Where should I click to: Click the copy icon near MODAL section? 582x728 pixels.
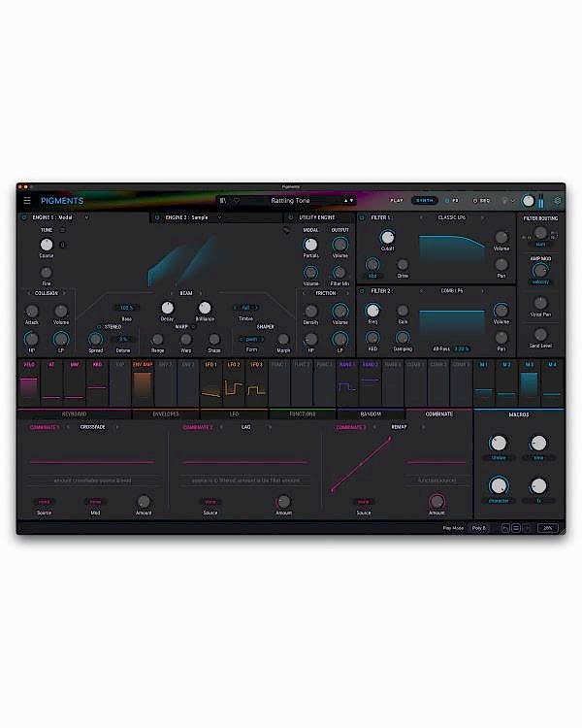tap(286, 230)
